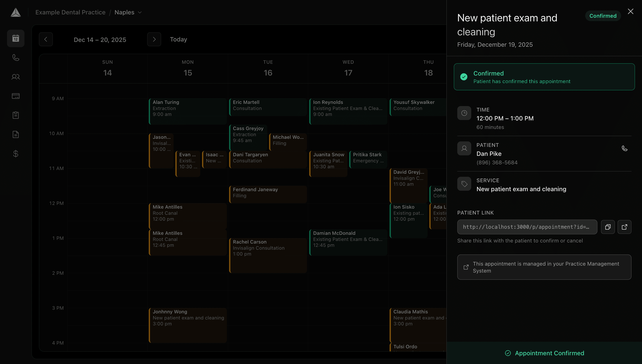Screen dimensions: 642x364
Task: Copy the patient link
Action: coord(608,227)
